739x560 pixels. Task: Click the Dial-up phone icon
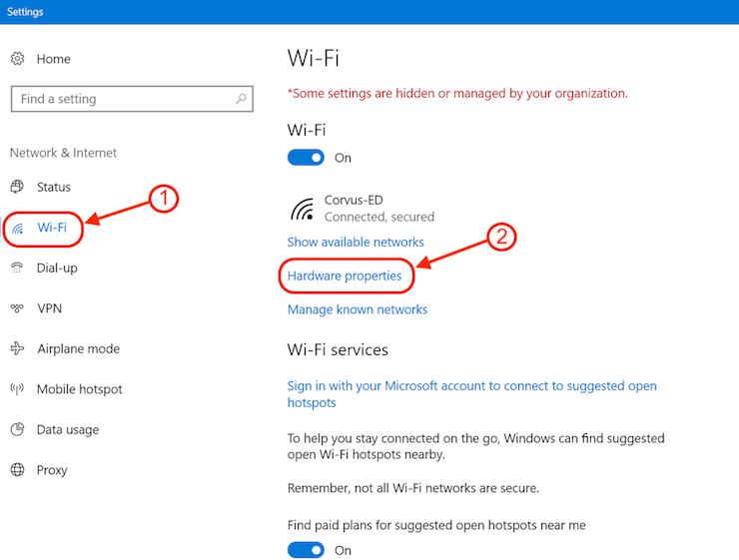pos(17,268)
